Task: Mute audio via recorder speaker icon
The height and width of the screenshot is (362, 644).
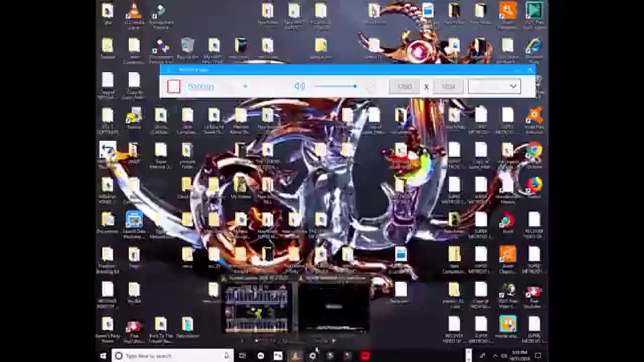Action: (300, 86)
